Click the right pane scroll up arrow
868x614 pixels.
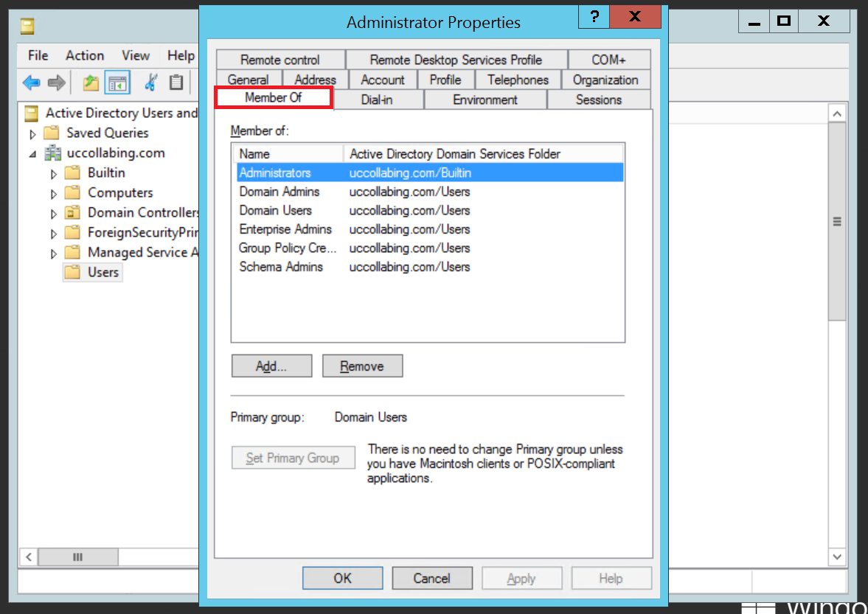point(837,114)
